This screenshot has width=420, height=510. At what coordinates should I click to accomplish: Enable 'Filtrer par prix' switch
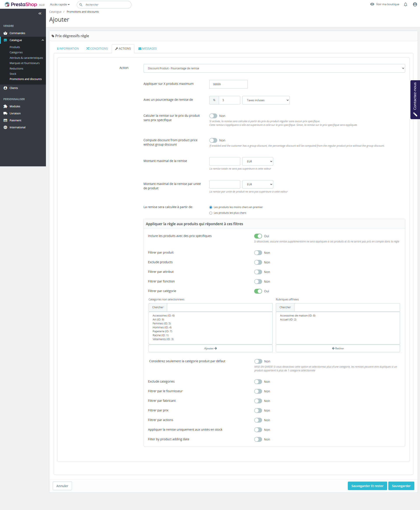[258, 410]
